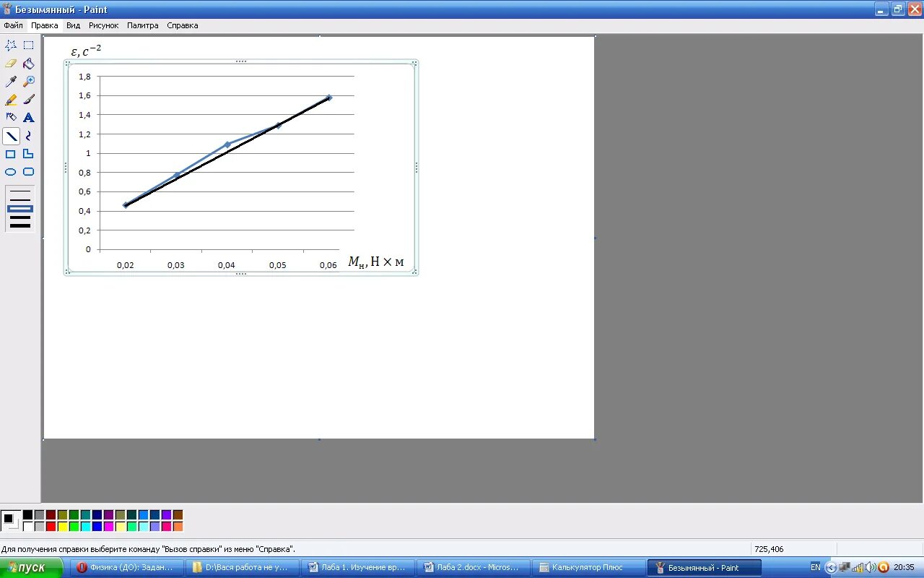Click the active Line tool
Screen dimensions: 924x578
11,136
